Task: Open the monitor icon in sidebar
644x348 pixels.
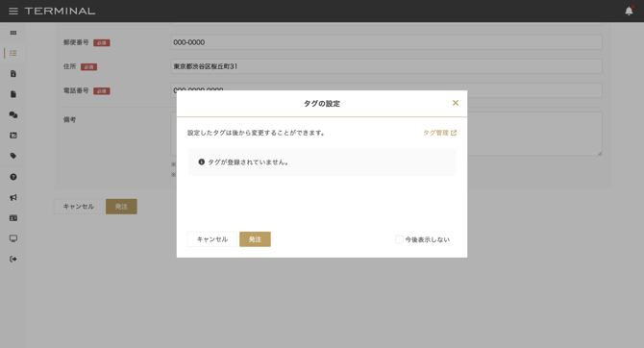Action: click(13, 238)
